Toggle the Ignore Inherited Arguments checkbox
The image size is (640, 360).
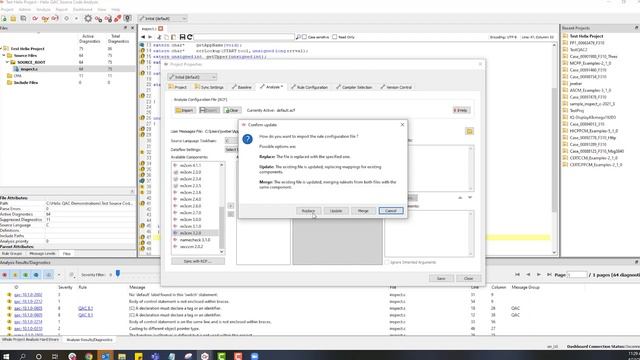pyautogui.click(x=387, y=262)
